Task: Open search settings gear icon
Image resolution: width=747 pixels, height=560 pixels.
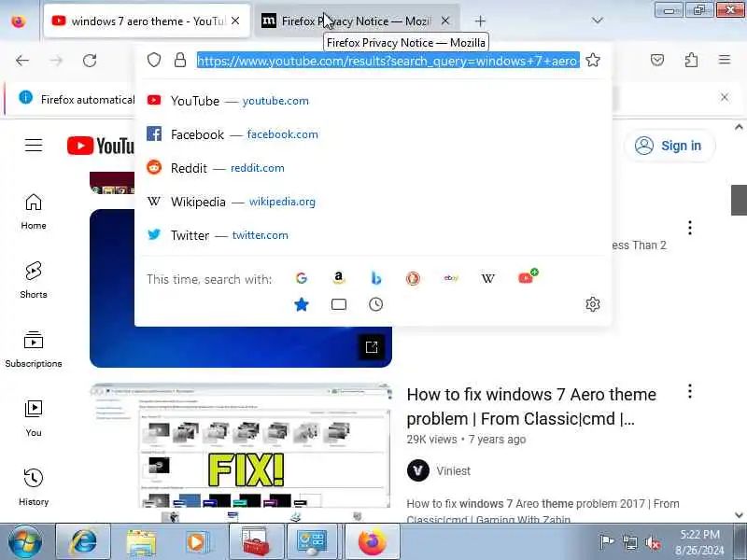Action: coord(593,304)
